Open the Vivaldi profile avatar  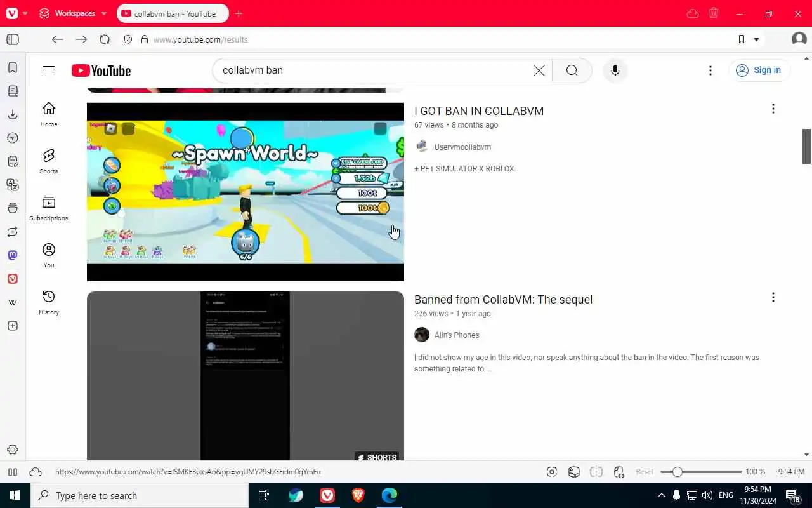coord(799,39)
